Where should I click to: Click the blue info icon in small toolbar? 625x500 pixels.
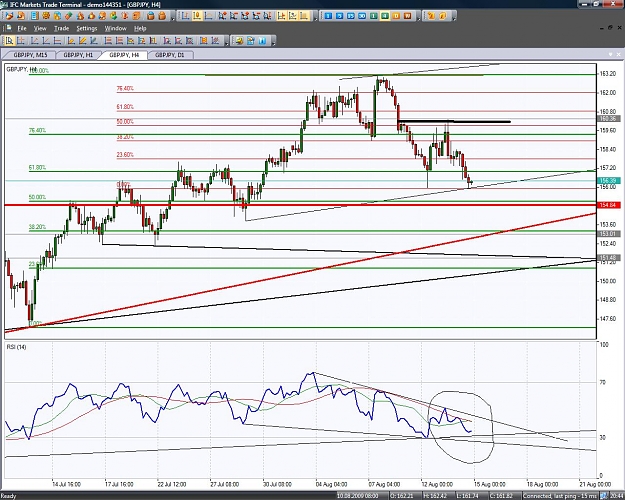pyautogui.click(x=262, y=40)
